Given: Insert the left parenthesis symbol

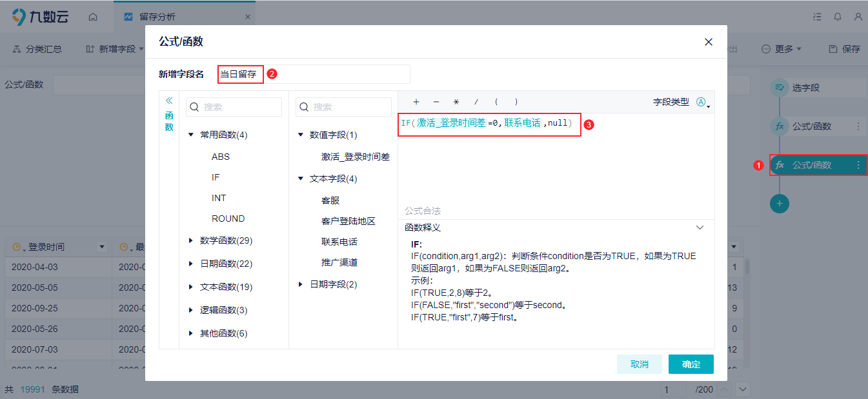Looking at the screenshot, I should coord(496,102).
